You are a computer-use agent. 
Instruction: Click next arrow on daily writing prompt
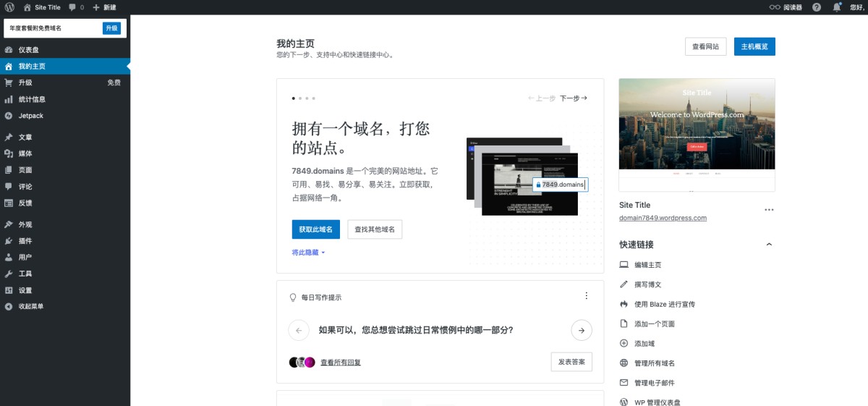(581, 330)
